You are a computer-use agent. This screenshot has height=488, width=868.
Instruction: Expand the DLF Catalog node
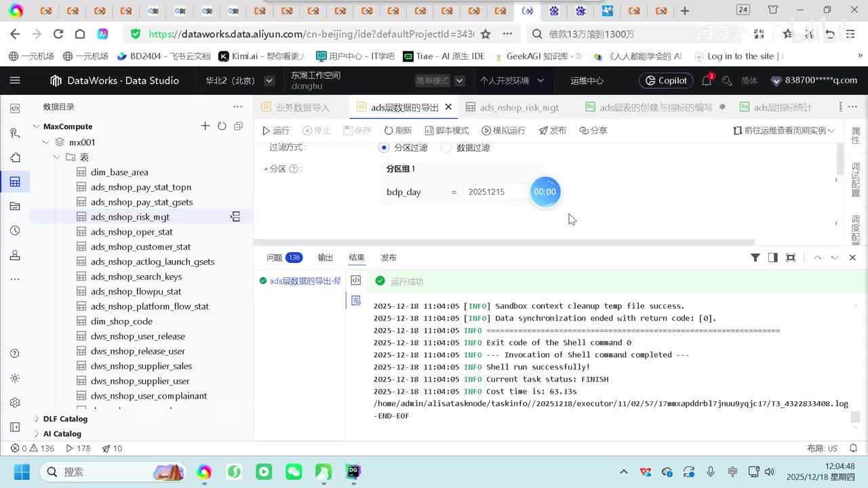point(37,419)
